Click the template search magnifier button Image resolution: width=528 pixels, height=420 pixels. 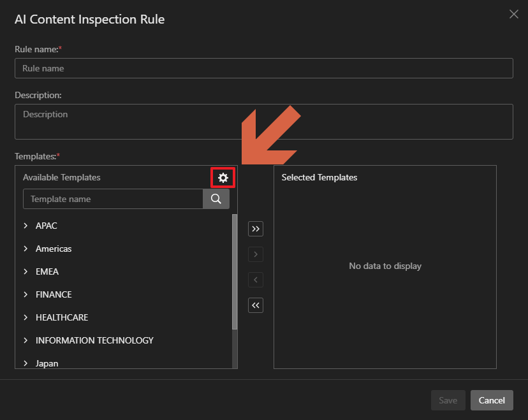216,199
